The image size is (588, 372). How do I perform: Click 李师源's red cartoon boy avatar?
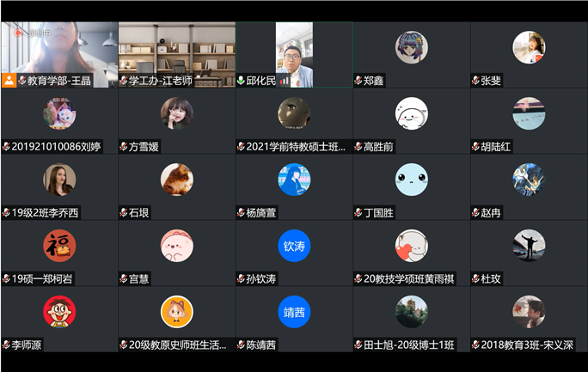click(59, 312)
